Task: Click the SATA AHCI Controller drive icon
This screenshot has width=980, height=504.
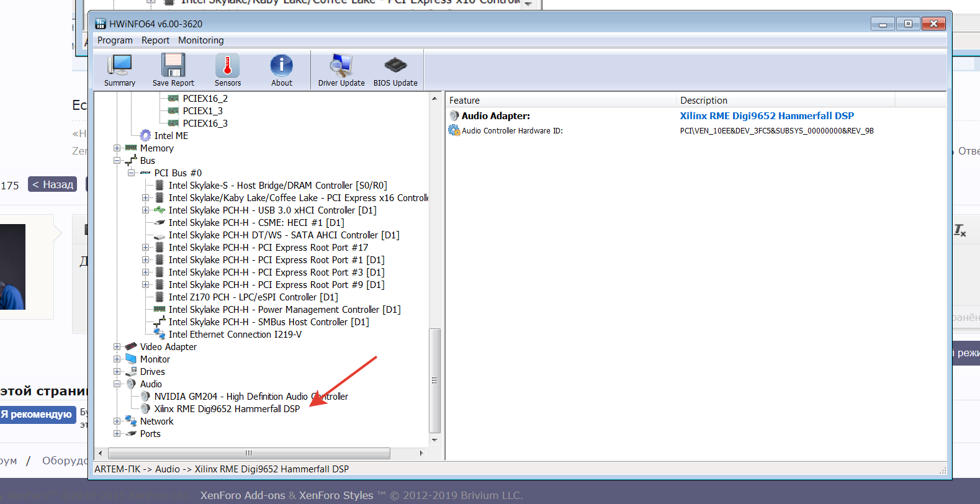Action: click(160, 235)
